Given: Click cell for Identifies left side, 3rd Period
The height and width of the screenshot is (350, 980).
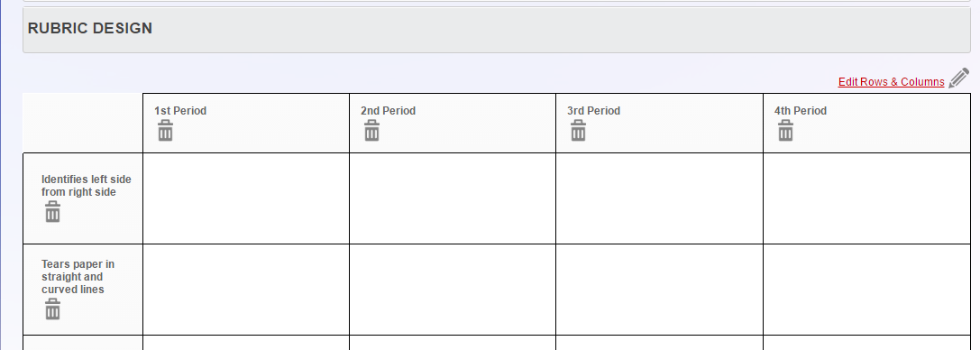Looking at the screenshot, I should click(659, 198).
